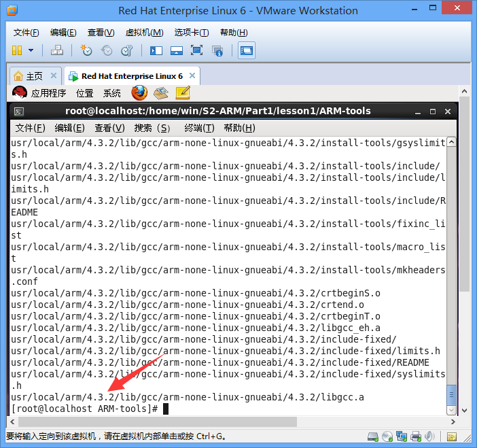
Task: Click the VM view scroll up arrow
Action: click(x=464, y=91)
